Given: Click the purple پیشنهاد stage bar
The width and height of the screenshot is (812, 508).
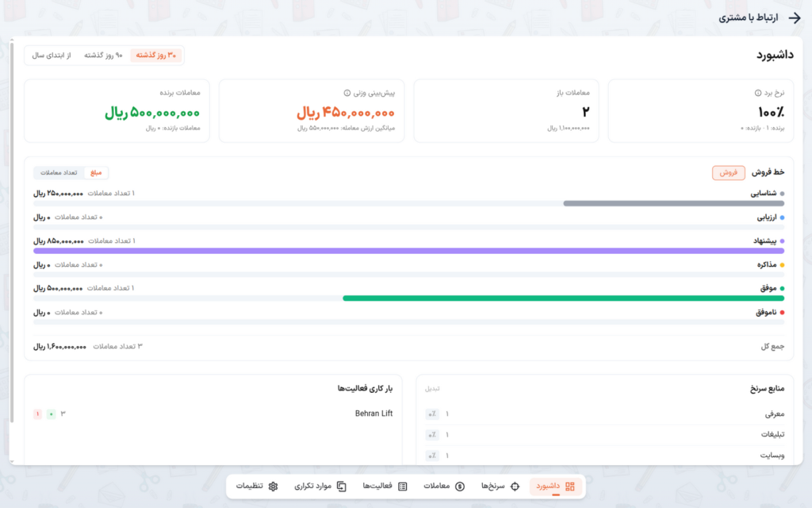Looking at the screenshot, I should (408, 251).
